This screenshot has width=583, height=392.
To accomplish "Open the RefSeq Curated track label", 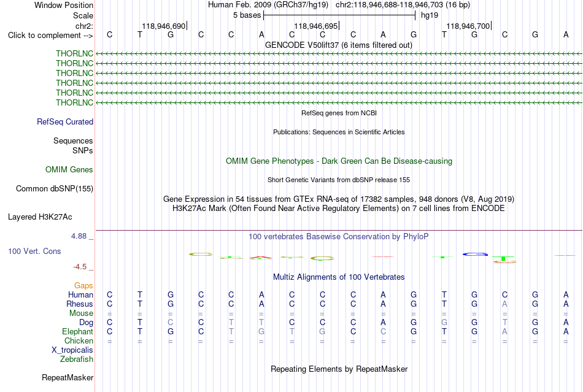I will pos(65,122).
